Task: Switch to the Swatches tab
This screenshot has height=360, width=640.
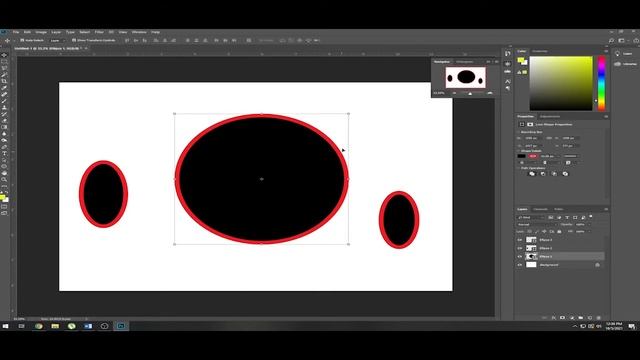Action: coord(540,51)
